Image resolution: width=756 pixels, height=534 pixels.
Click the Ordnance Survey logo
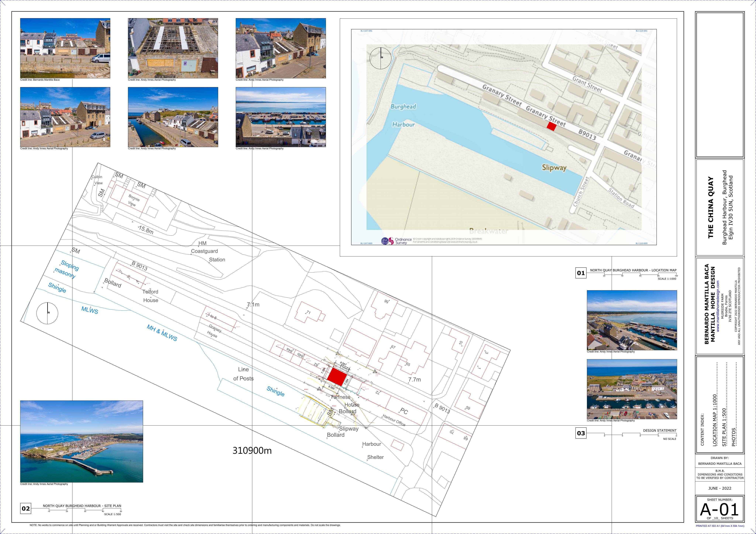click(x=396, y=241)
